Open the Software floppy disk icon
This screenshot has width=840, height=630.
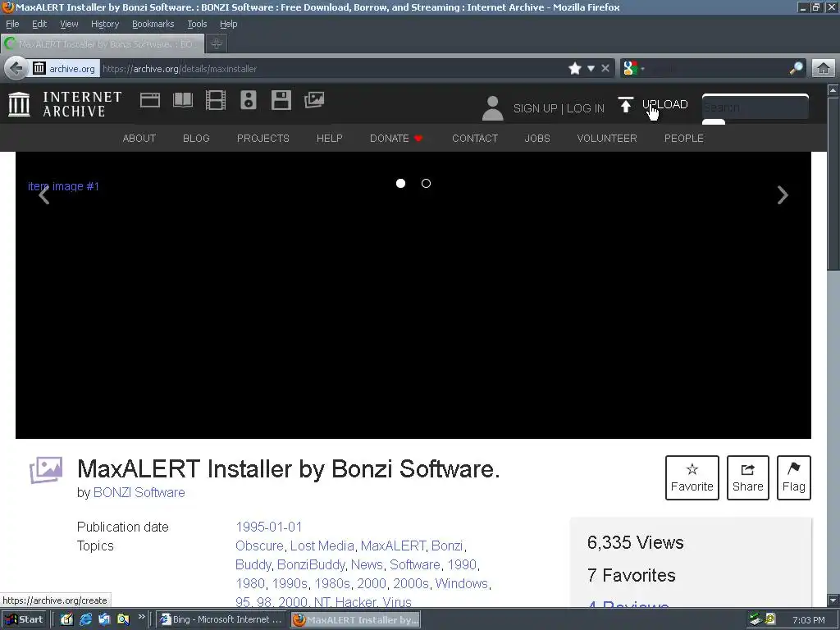(x=281, y=100)
